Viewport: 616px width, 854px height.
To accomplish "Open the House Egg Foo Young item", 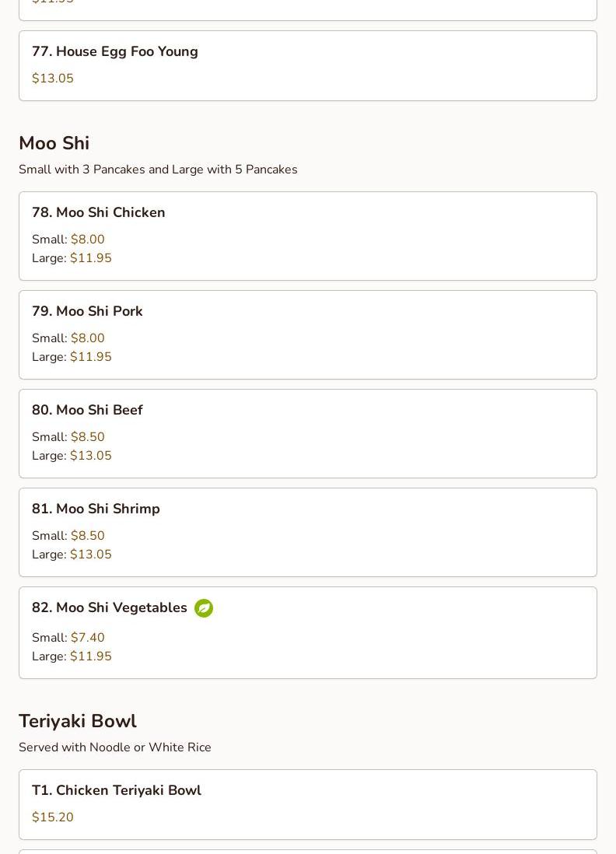I will click(x=115, y=51).
